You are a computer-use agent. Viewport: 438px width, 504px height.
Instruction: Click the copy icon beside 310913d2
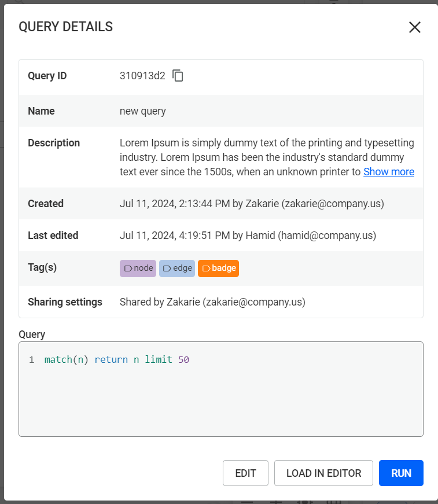point(177,75)
